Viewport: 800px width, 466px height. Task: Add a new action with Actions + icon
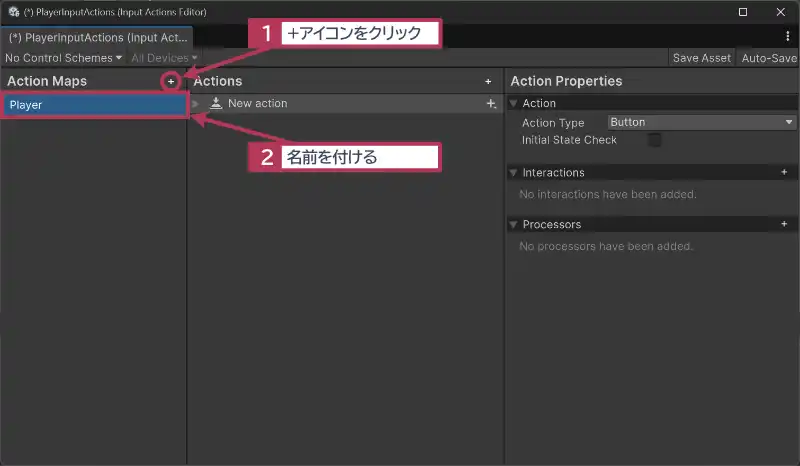pyautogui.click(x=488, y=81)
